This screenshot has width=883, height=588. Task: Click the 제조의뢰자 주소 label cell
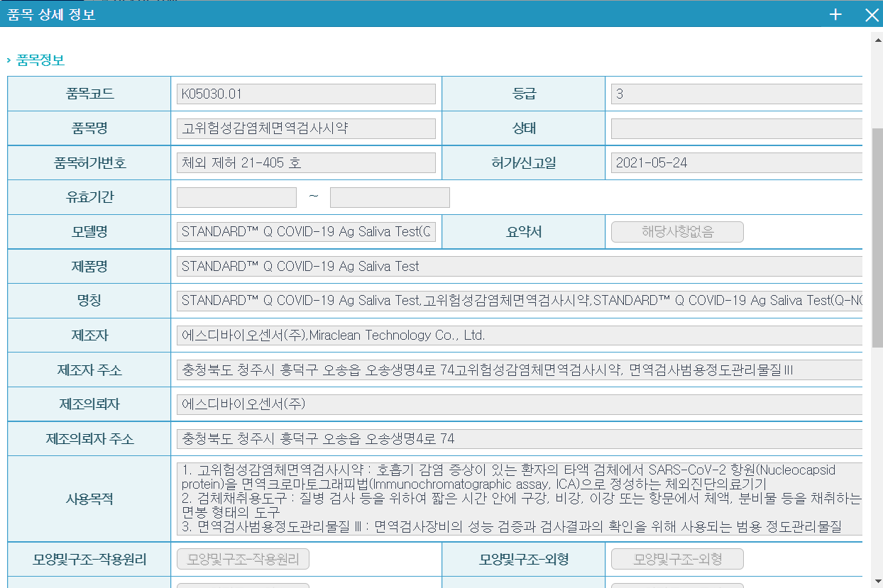[x=89, y=439]
